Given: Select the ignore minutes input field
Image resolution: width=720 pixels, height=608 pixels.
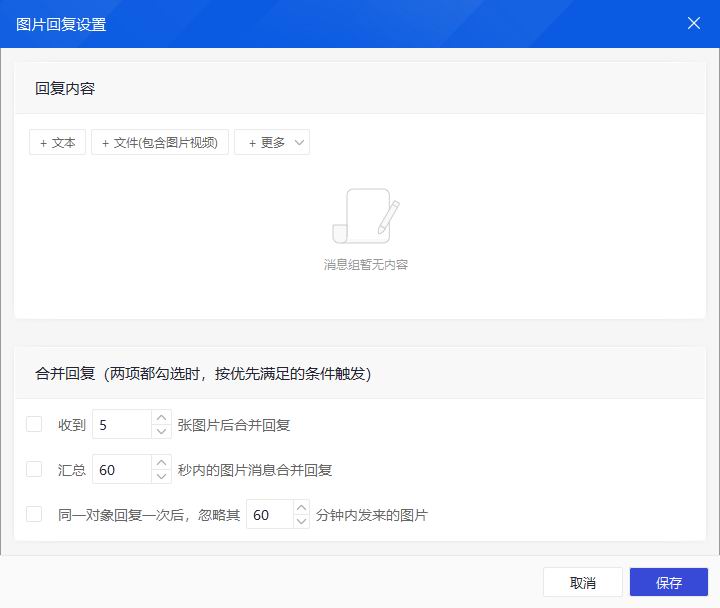Looking at the screenshot, I should [x=268, y=515].
